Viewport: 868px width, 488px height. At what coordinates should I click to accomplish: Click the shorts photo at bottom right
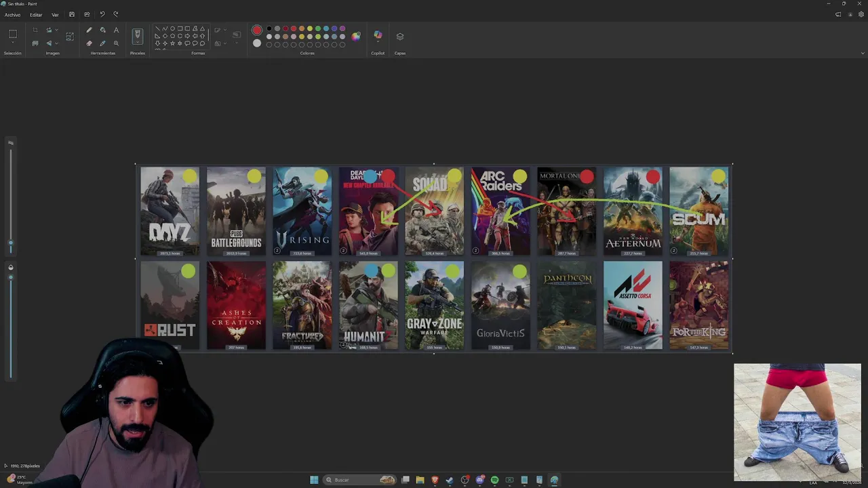pos(797,422)
